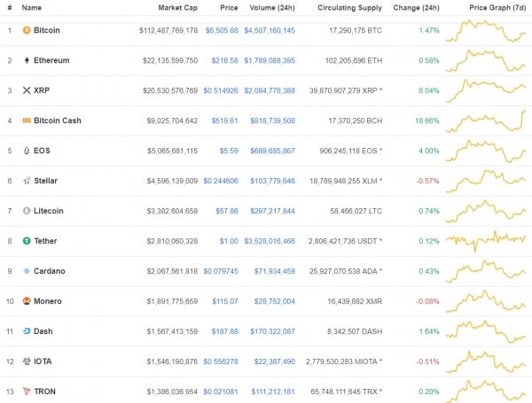Screen dimensions: 532x403
Task: Click Monero price $115.07
Action: (225, 301)
